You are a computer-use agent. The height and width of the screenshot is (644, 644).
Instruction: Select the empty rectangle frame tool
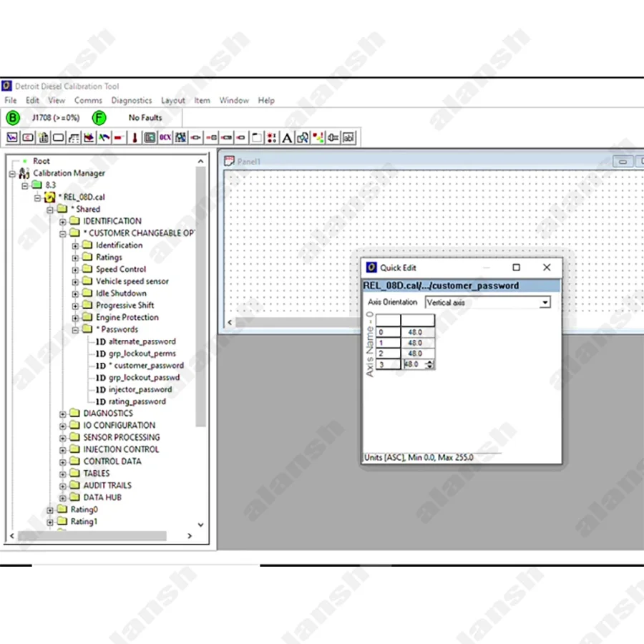[x=59, y=137]
